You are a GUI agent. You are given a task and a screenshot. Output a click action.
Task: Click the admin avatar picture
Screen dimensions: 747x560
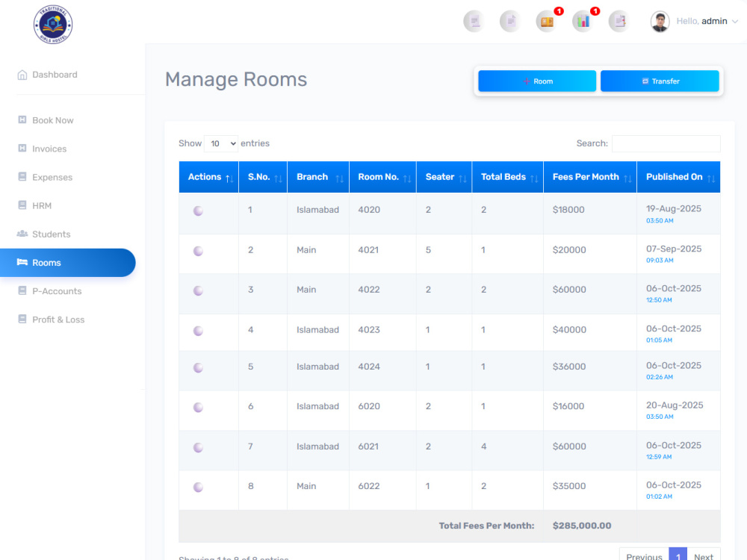[660, 22]
